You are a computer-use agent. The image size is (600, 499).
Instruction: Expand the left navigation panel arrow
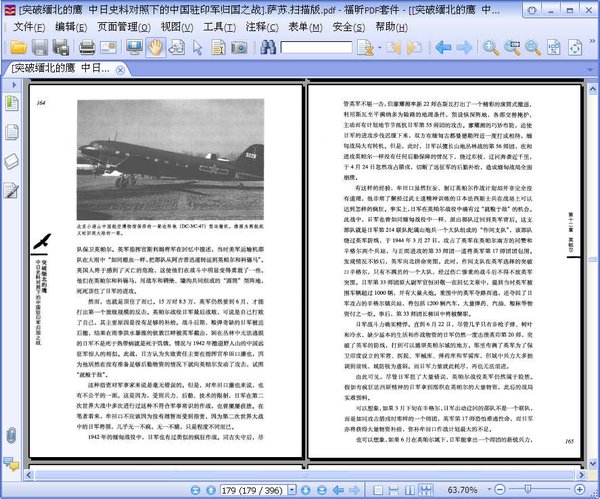click(14, 85)
